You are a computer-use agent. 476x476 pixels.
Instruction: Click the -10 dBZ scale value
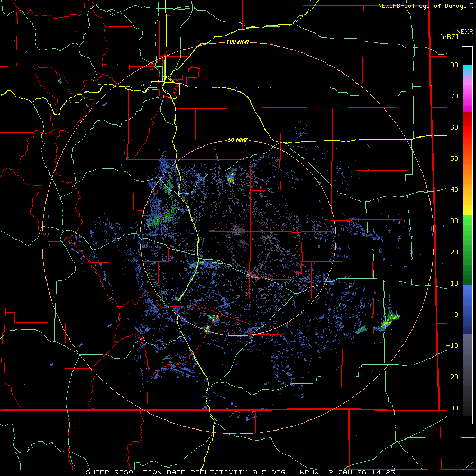point(452,346)
